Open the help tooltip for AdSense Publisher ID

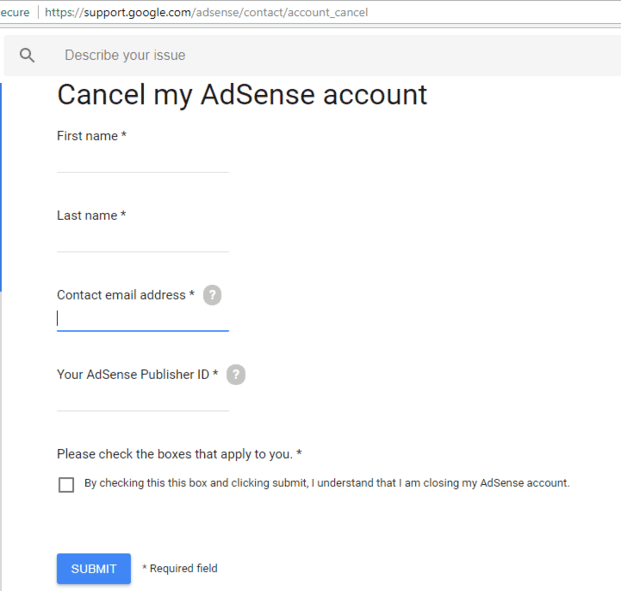[236, 375]
